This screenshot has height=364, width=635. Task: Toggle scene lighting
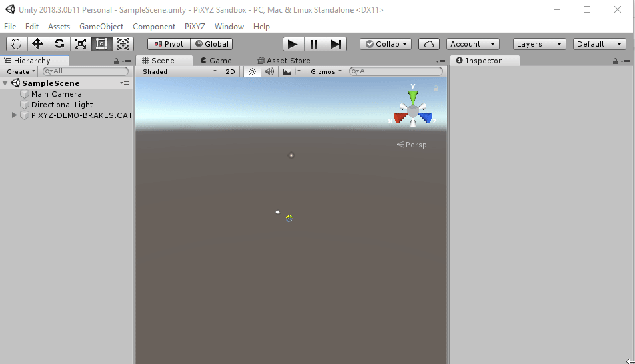252,71
